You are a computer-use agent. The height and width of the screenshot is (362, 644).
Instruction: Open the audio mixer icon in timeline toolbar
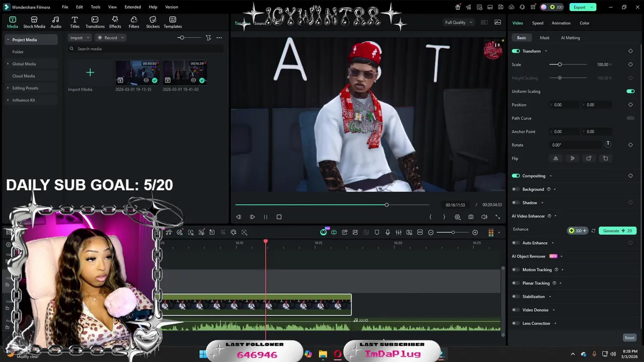(x=398, y=232)
